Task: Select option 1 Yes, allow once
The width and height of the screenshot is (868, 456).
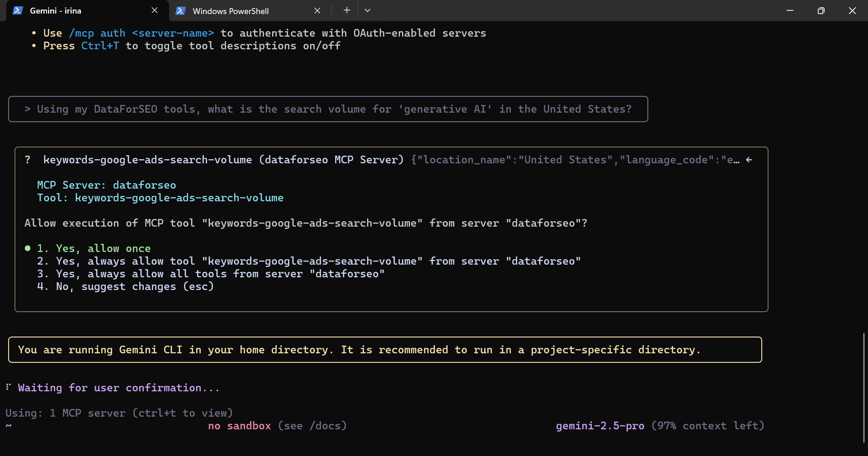Action: tap(94, 248)
